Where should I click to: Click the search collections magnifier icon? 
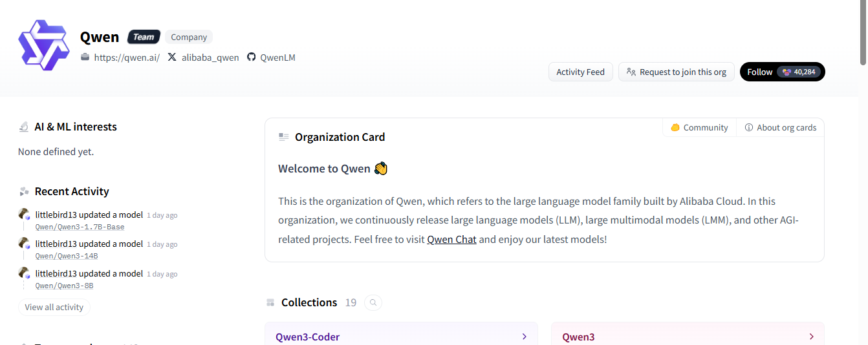[373, 302]
